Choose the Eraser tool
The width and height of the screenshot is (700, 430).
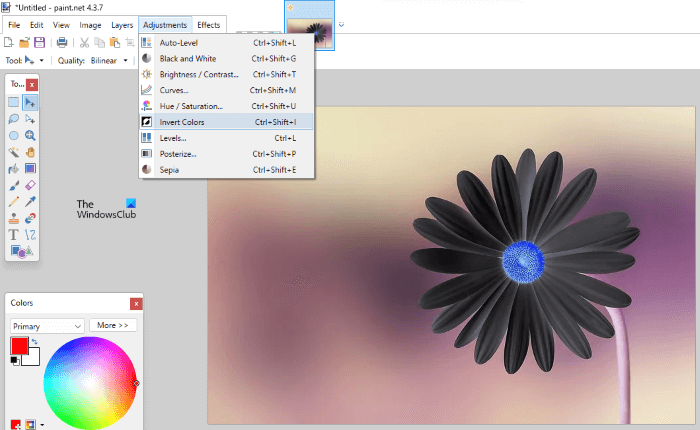[x=30, y=186]
